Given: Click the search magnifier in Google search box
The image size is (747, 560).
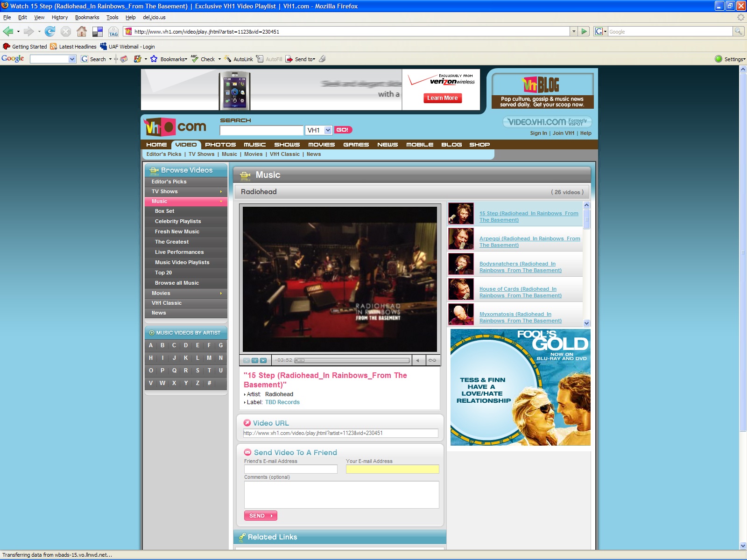Looking at the screenshot, I should click(738, 31).
